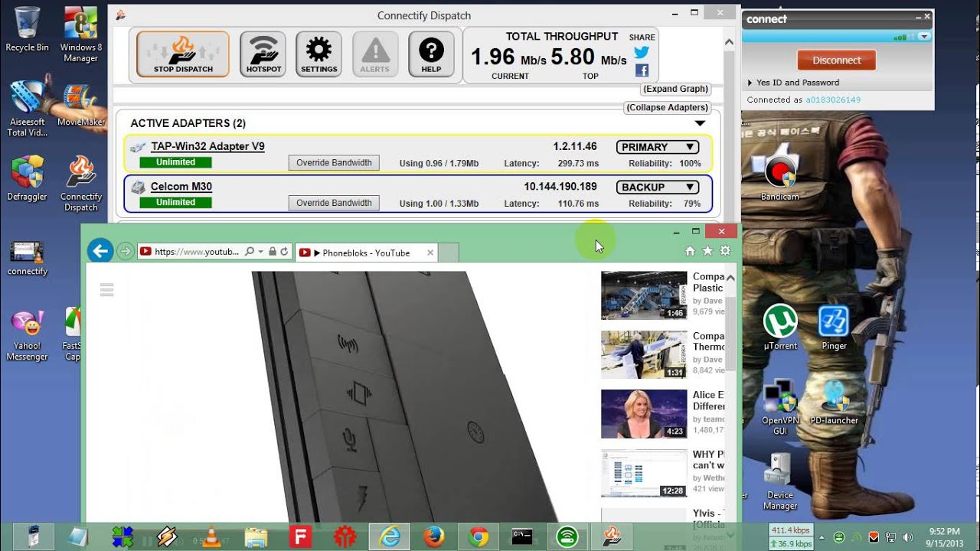Open the BACKUP dropdown for Celcom M30
980x551 pixels.
[657, 187]
